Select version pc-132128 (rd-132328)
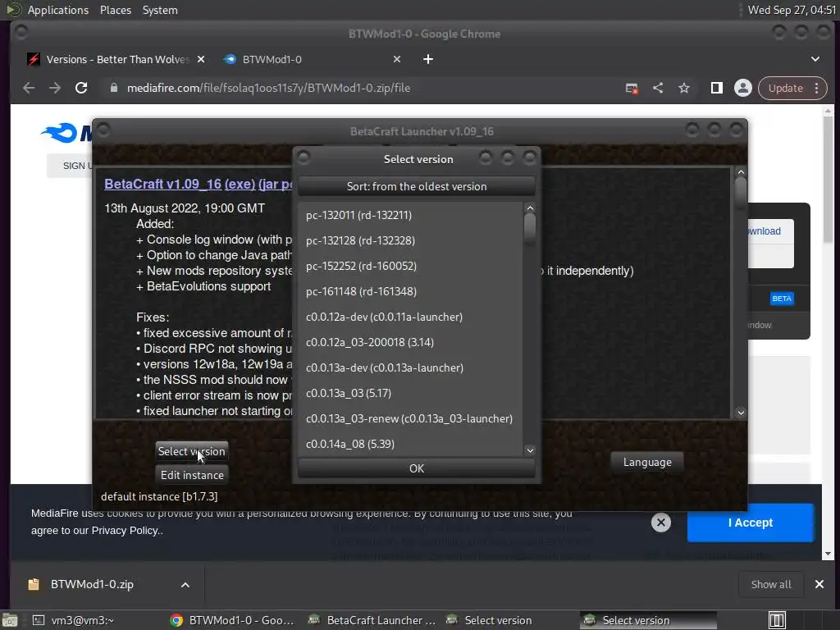This screenshot has width=840, height=630. (410, 240)
